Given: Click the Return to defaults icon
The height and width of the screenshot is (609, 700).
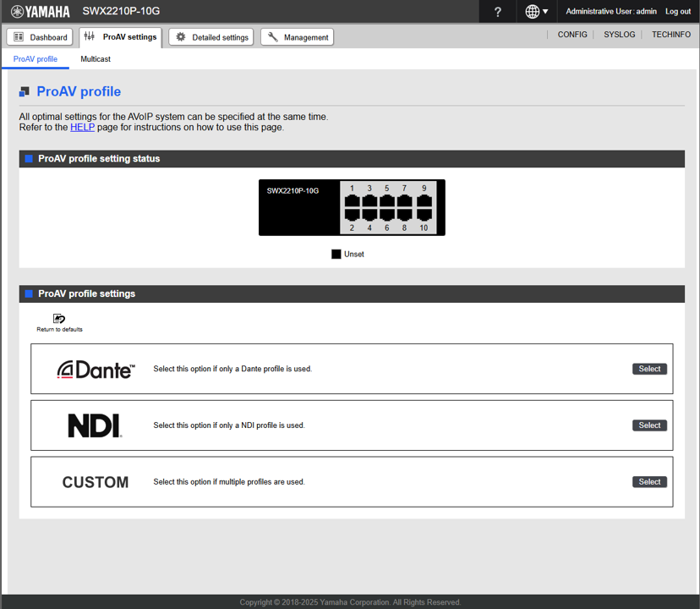Looking at the screenshot, I should 58,320.
